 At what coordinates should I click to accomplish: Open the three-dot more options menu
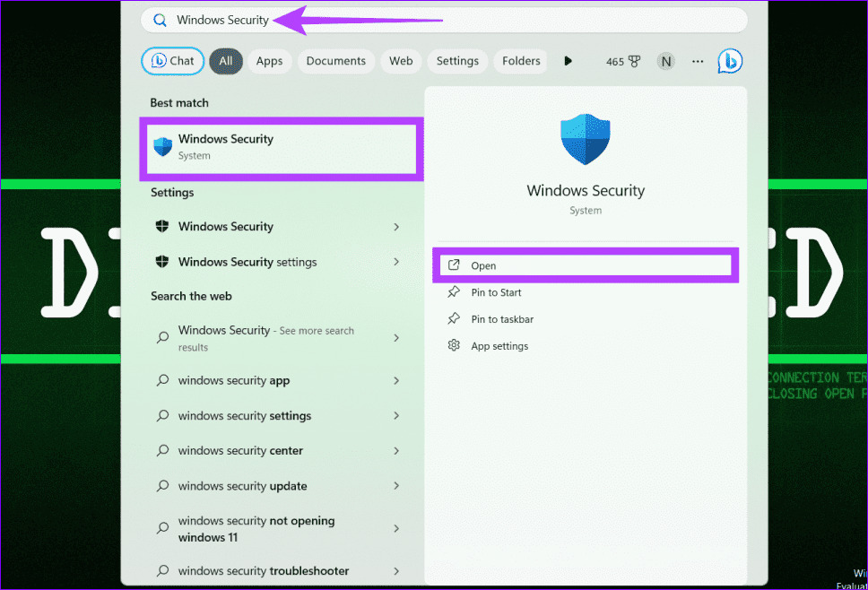point(698,62)
